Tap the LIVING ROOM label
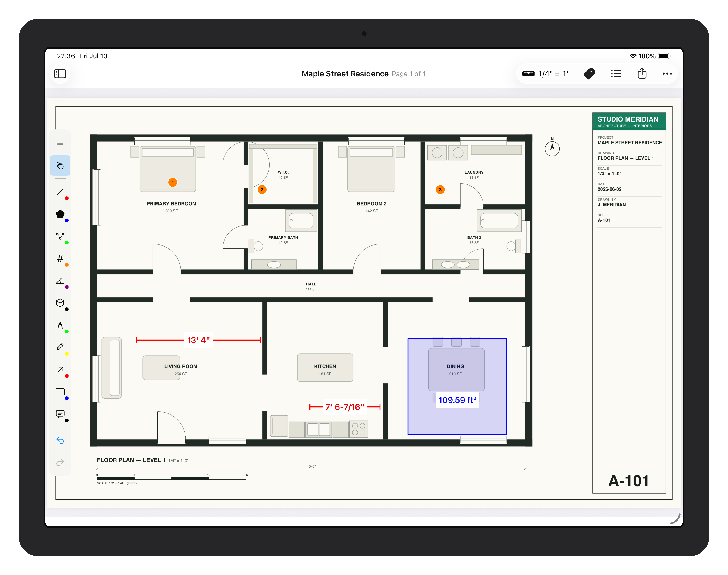728x575 pixels. pos(180,366)
